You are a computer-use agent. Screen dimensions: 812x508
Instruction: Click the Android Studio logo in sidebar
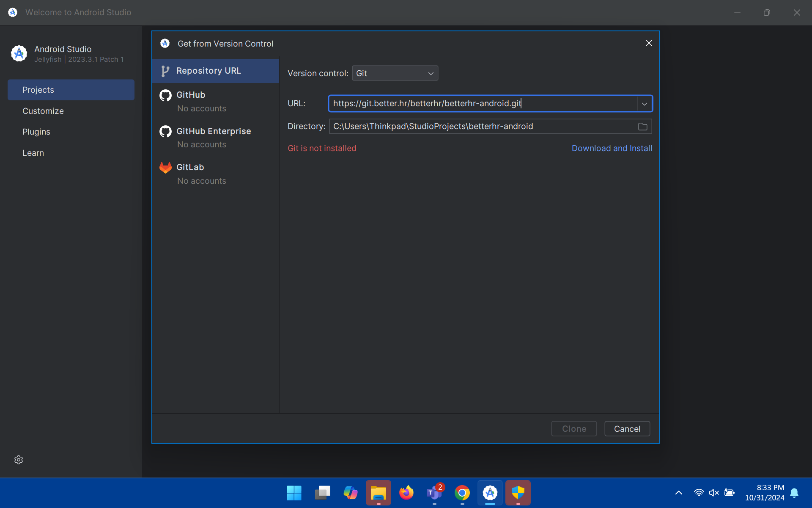point(19,54)
